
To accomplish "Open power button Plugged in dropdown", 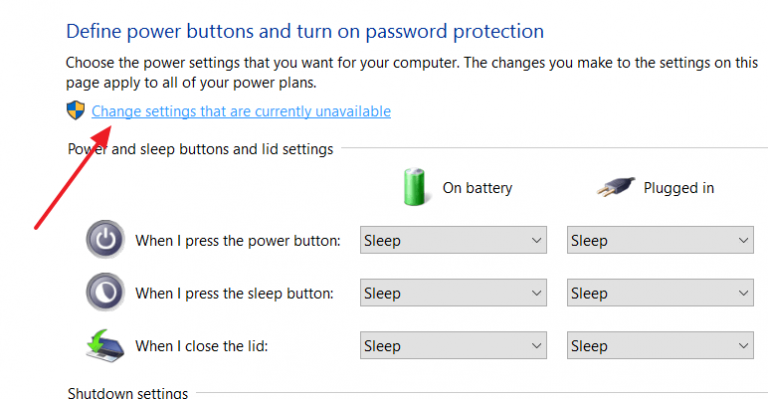I will coord(660,240).
